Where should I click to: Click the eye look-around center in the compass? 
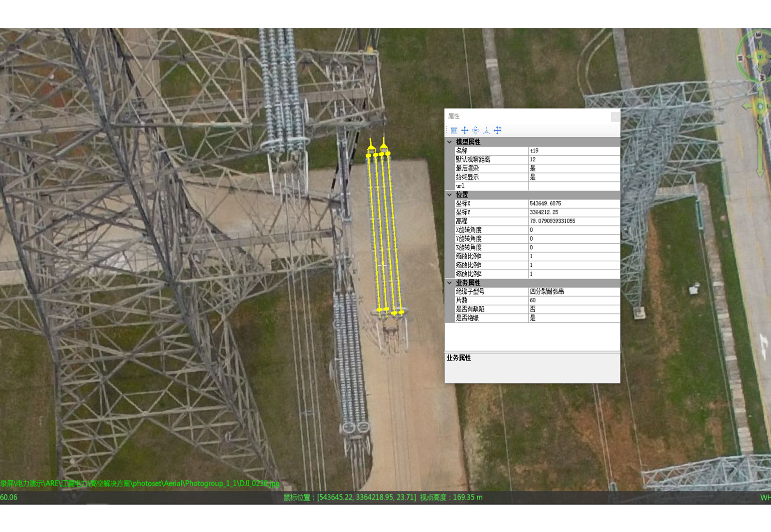point(760,57)
